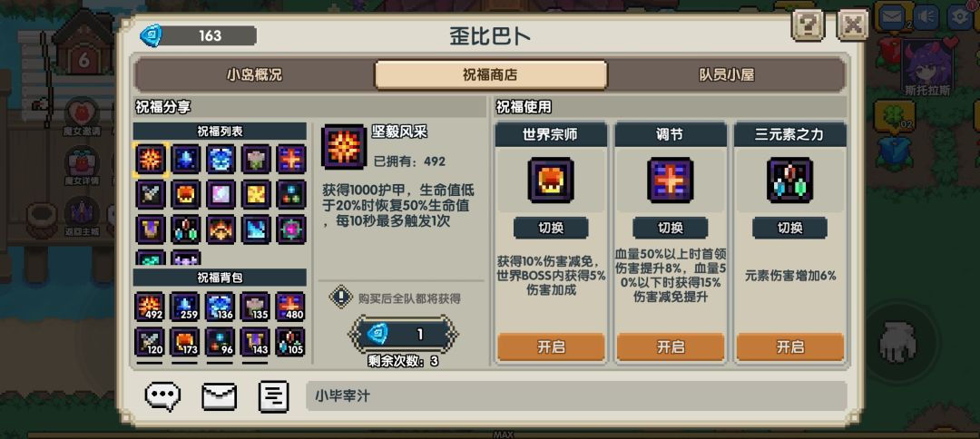This screenshot has height=439, width=980.
Task: Enable the 调节 blessing with 开启
Action: pos(671,347)
